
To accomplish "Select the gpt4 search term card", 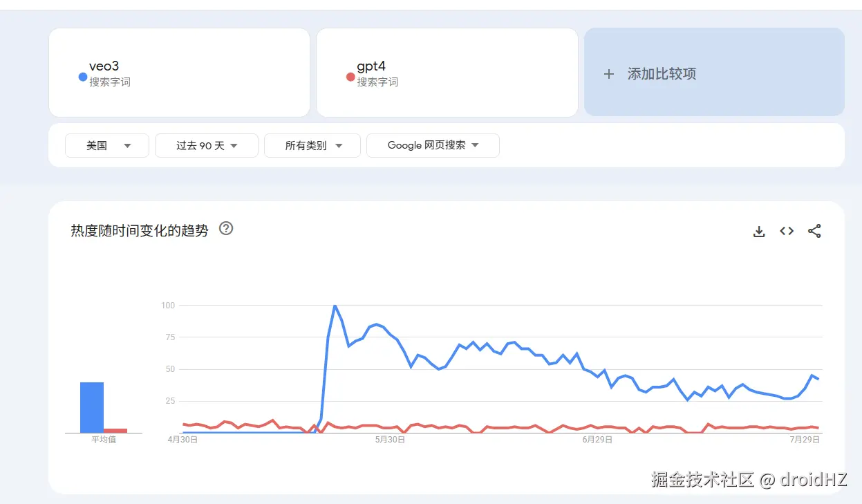I will (447, 73).
